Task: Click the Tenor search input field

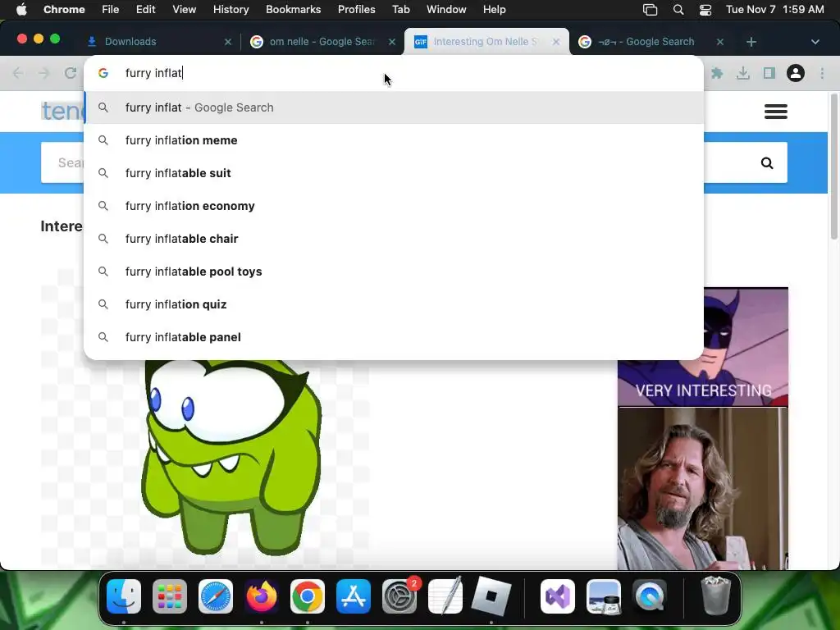Action: click(x=62, y=162)
